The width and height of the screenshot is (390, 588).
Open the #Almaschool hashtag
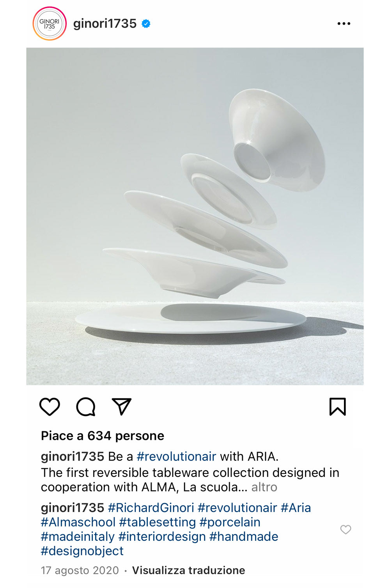[78, 522]
